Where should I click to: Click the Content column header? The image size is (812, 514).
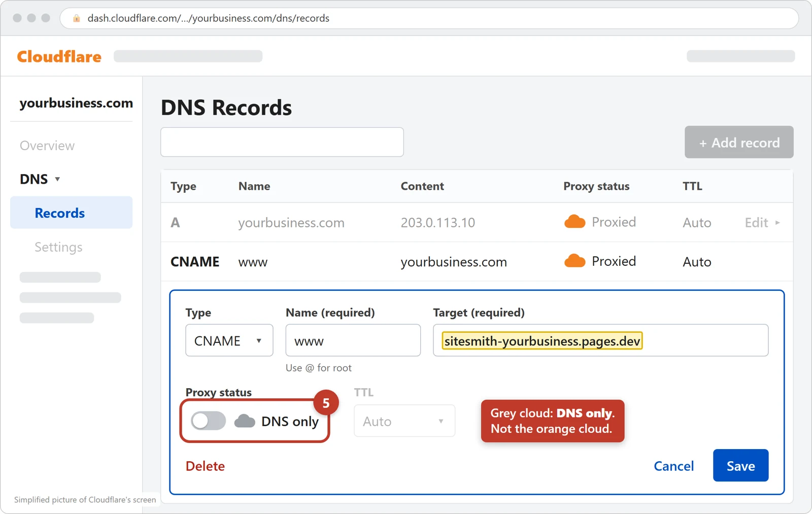pyautogui.click(x=422, y=186)
